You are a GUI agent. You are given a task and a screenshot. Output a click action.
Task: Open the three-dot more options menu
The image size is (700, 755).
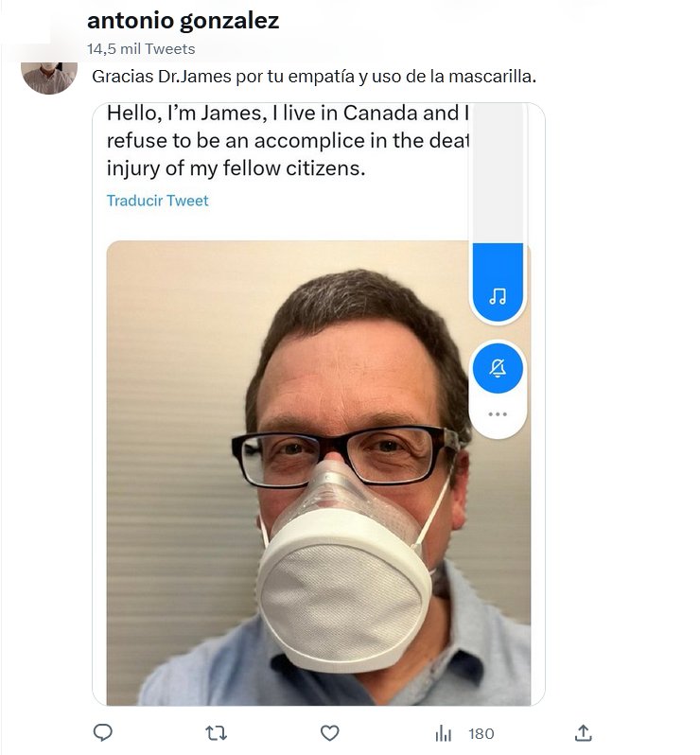click(498, 414)
